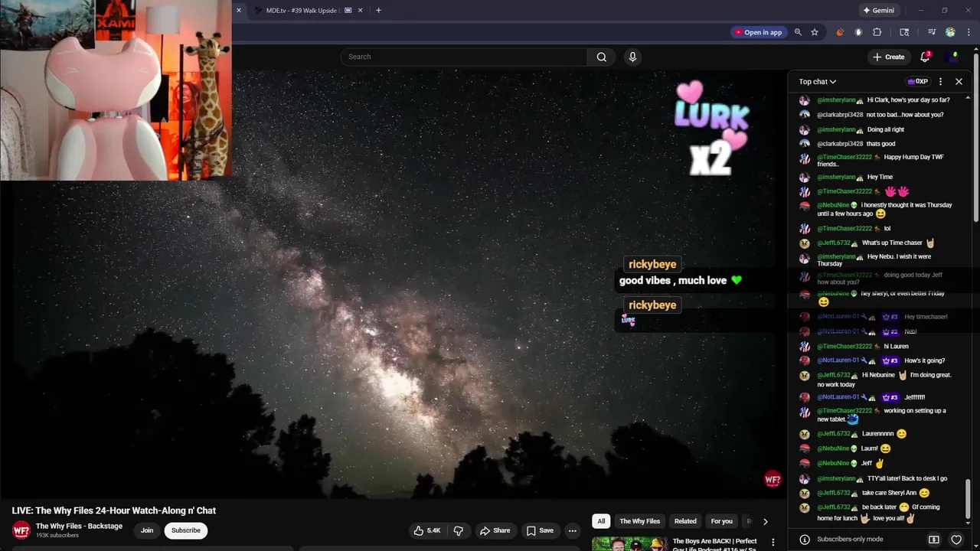The width and height of the screenshot is (980, 551).
Task: Expand the Top chat dropdown
Action: click(818, 82)
